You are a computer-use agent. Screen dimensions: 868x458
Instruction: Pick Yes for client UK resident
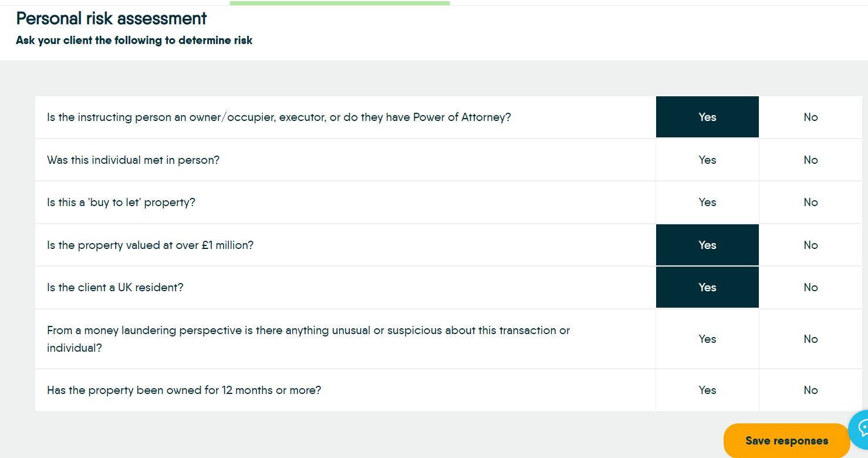coord(707,287)
